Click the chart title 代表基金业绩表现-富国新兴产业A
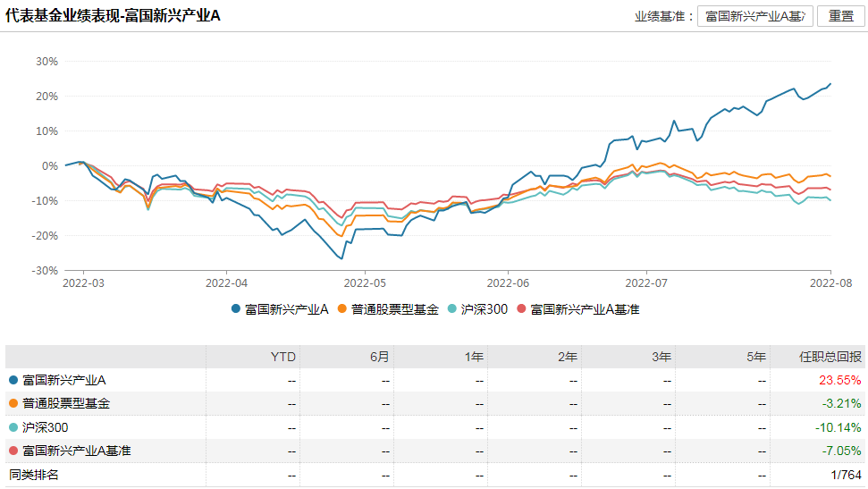 click(113, 16)
